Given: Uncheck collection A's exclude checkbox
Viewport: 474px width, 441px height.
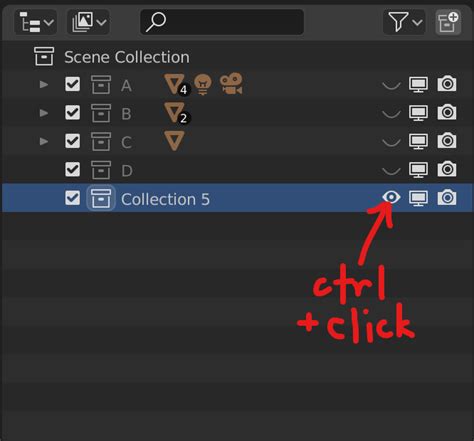Looking at the screenshot, I should point(72,84).
